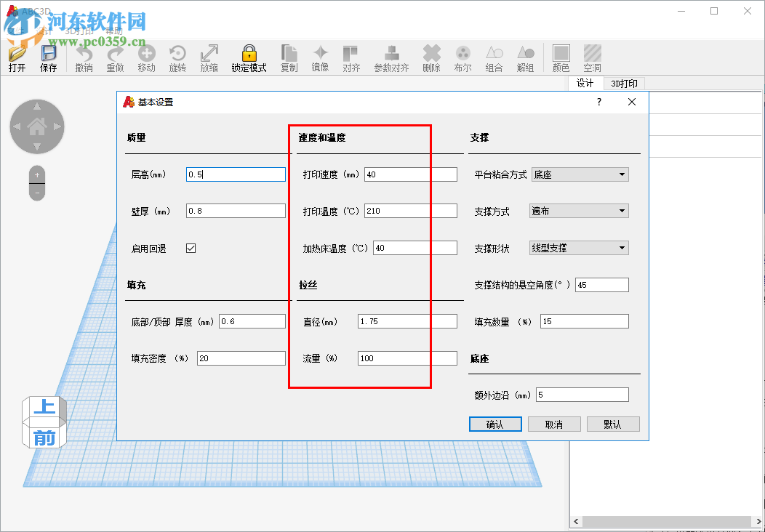Click the help question mark in dialog title

[599, 102]
